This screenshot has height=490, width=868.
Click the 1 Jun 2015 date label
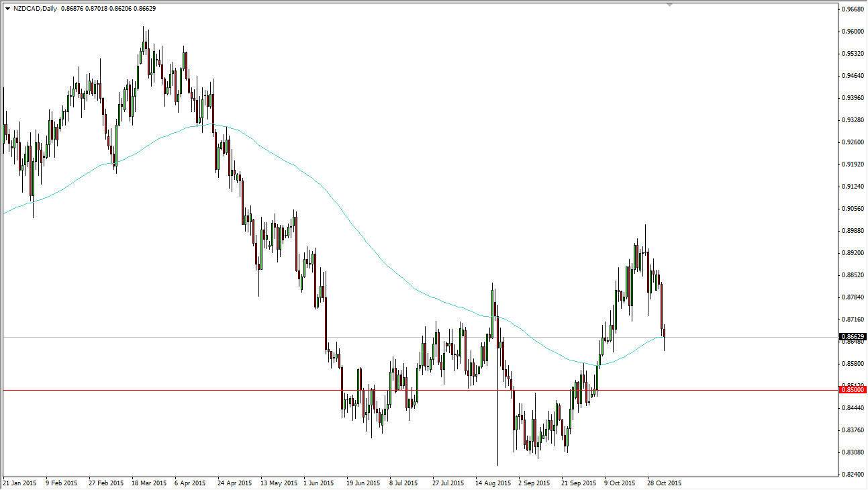[x=319, y=483]
